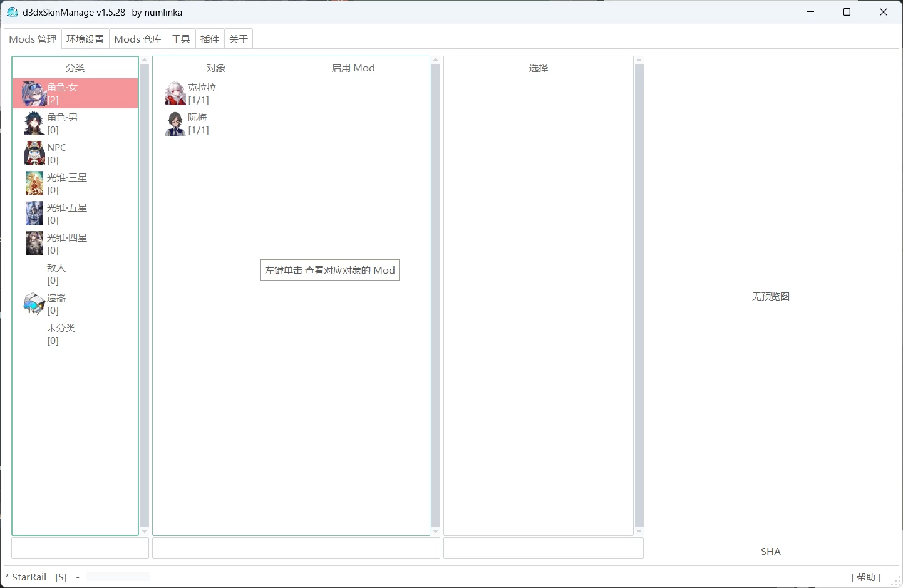Viewport: 903px width, 588px height.
Task: Click the 角色·男 category avatar icon
Action: 34,123
